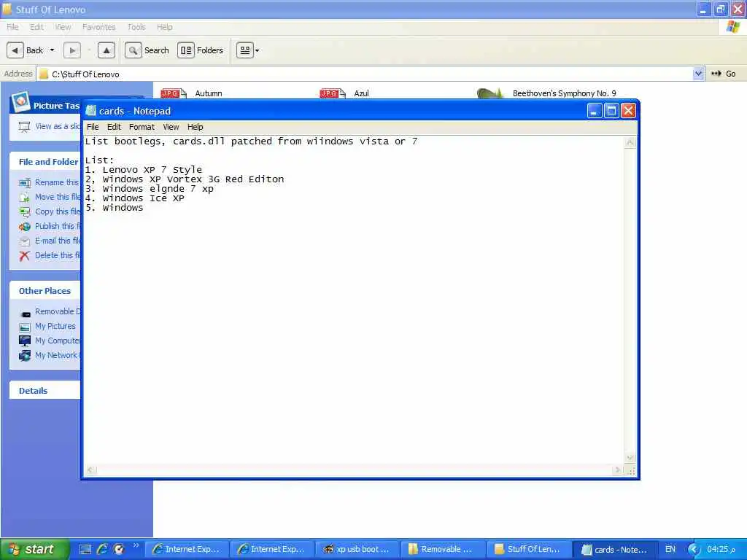Click the Back arrow icon in Explorer

click(x=15, y=50)
